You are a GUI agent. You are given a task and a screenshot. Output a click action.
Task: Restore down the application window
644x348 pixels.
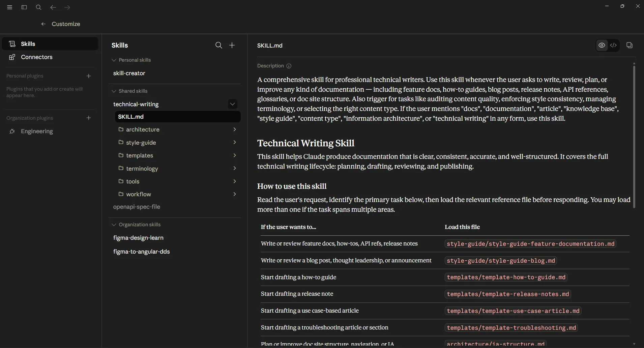[x=622, y=6]
